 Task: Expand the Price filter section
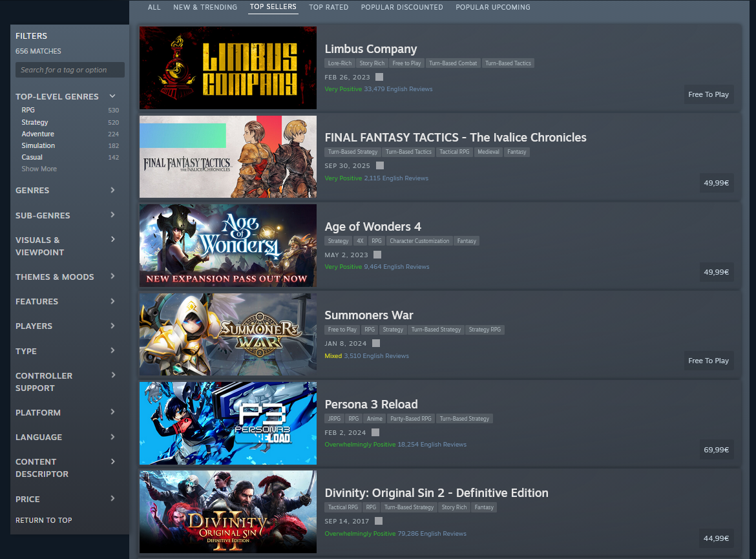[x=112, y=499]
